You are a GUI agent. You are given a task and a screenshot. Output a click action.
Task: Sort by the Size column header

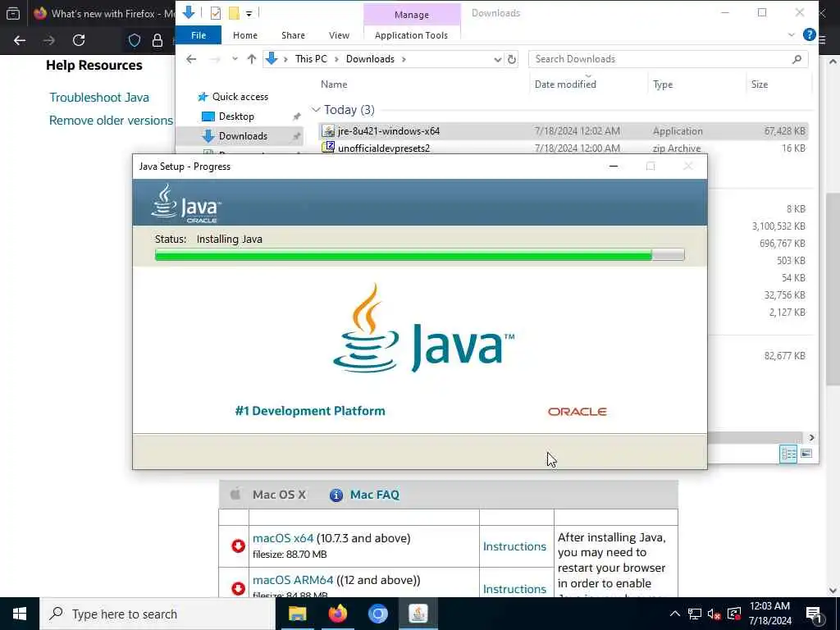click(760, 84)
